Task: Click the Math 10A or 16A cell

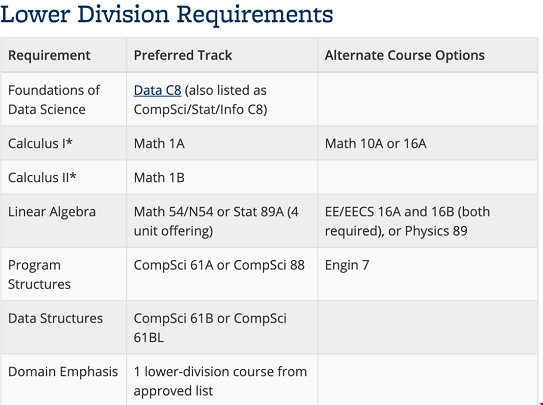Action: coord(427,143)
